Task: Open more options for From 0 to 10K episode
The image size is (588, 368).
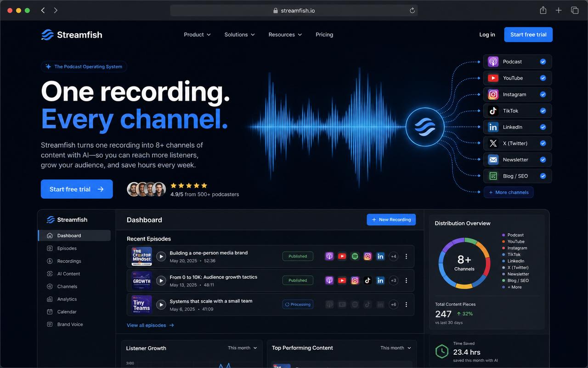Action: click(x=406, y=280)
